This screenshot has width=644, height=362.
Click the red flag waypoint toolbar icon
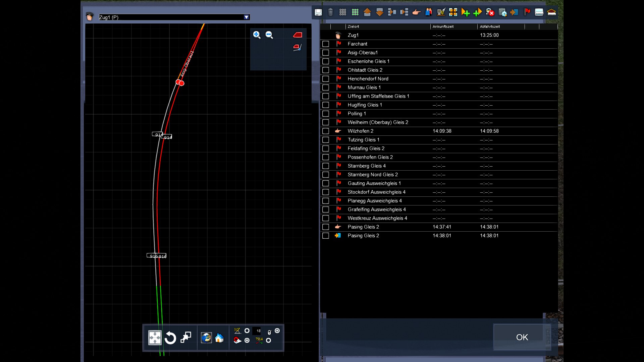527,12
